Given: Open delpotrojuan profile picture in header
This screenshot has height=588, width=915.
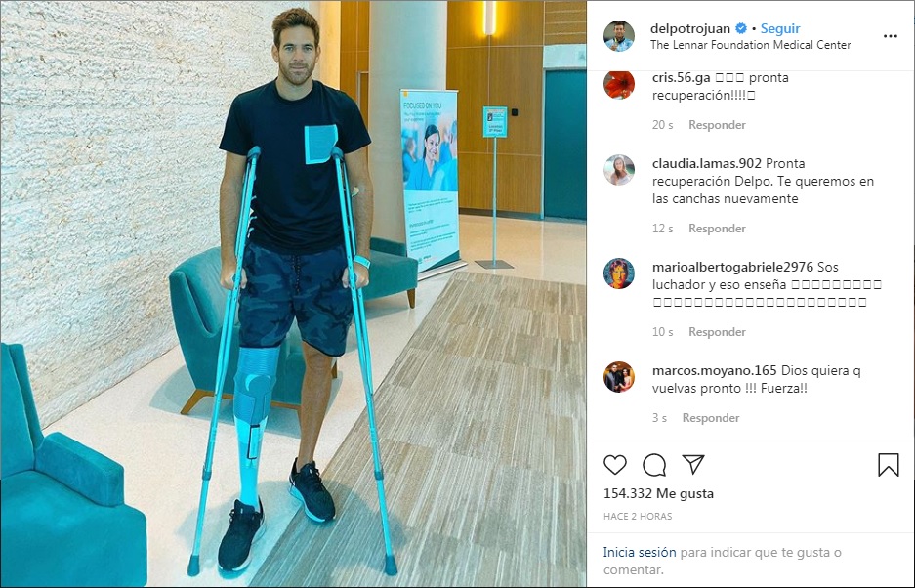Looking at the screenshot, I should coord(618,36).
